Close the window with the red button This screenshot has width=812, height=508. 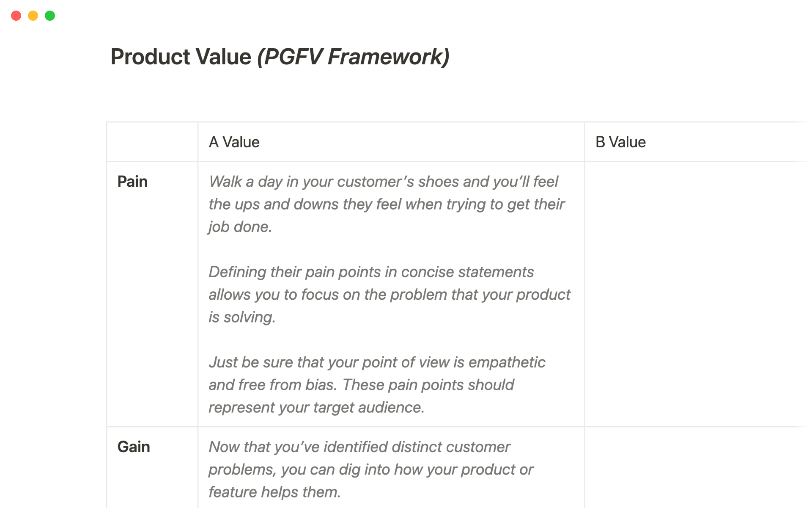click(16, 16)
